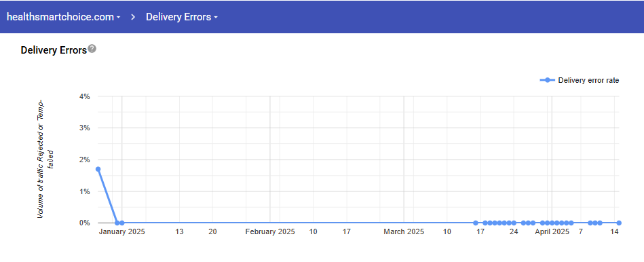Screen dimensions: 644x262
Task: Click the 4% y-axis label
Action: pos(85,96)
